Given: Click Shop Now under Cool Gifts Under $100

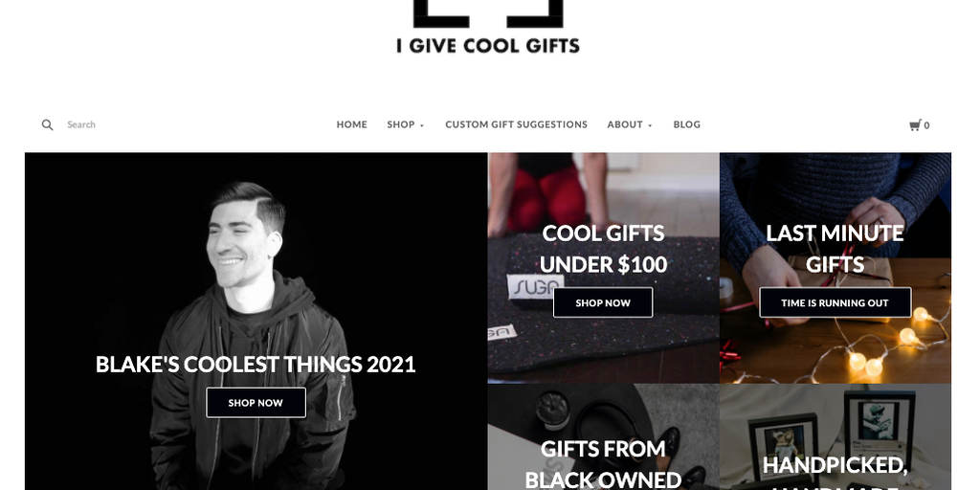Looking at the screenshot, I should tap(603, 302).
